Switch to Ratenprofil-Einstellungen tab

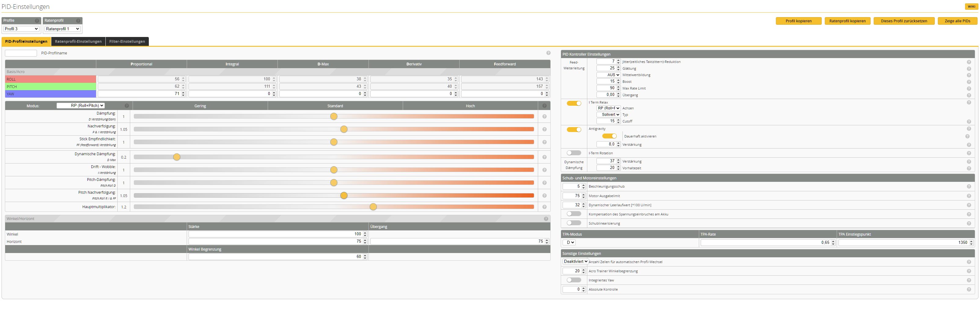(x=78, y=42)
